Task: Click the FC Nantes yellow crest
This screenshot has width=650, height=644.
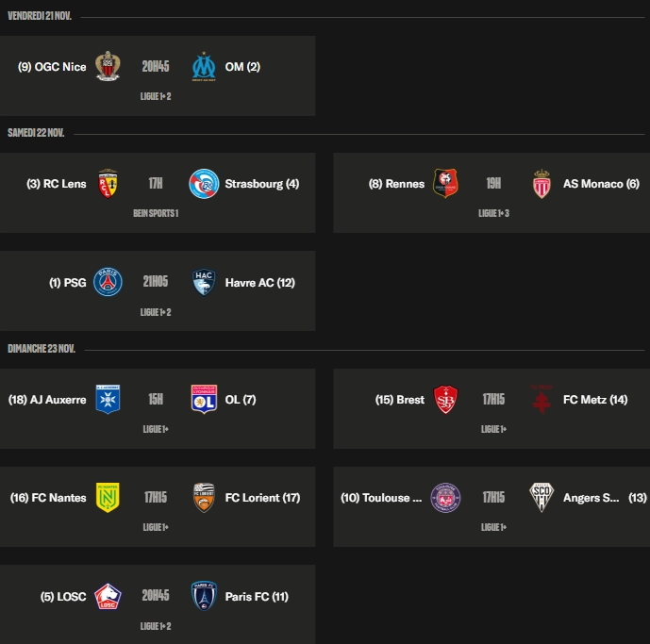Action: (x=108, y=497)
